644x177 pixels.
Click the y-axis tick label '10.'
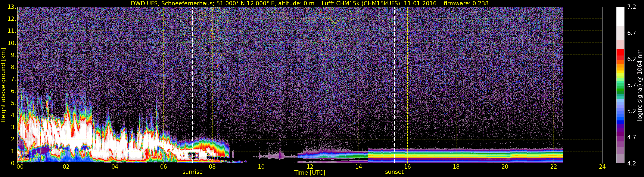pyautogui.click(x=12, y=43)
